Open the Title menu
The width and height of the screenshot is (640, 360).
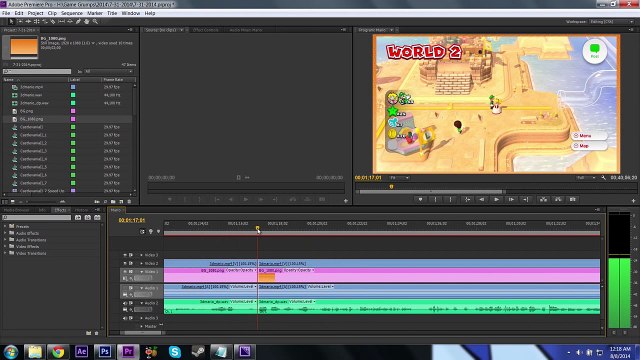pos(112,13)
